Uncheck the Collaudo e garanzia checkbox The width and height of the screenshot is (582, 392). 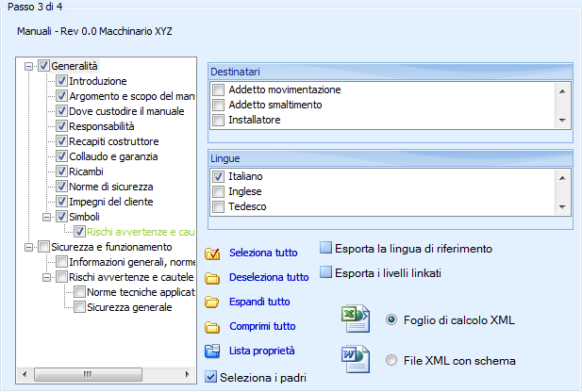tap(61, 156)
